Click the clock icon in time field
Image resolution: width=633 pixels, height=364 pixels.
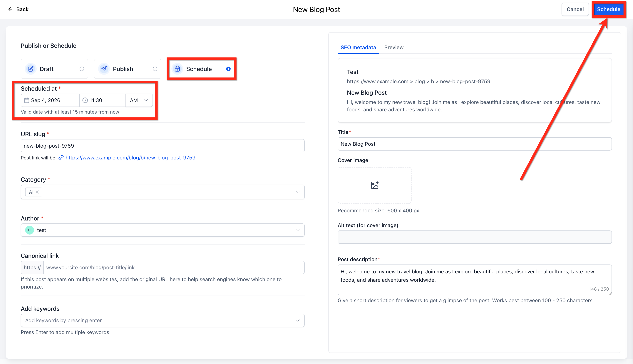click(x=85, y=100)
